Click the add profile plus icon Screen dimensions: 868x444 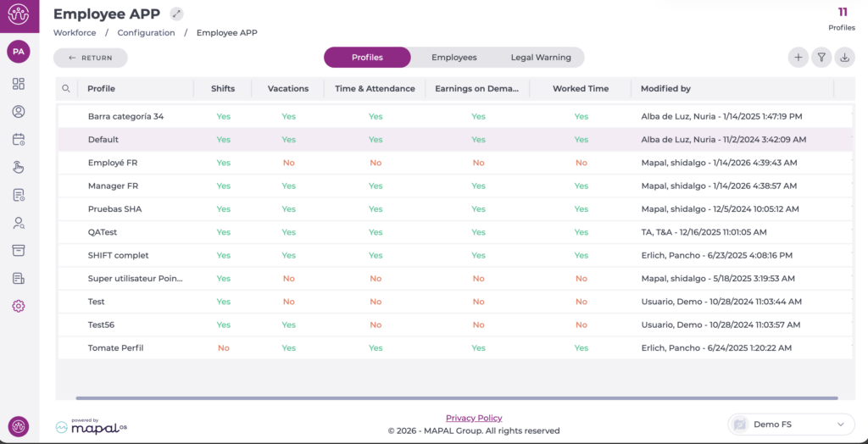(798, 58)
